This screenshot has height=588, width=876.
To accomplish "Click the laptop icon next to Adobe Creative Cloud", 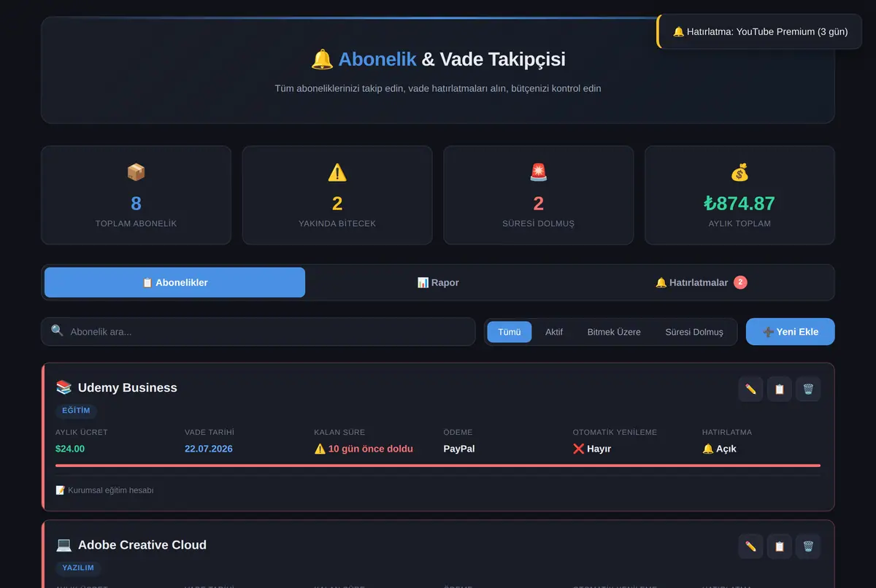I will [64, 545].
